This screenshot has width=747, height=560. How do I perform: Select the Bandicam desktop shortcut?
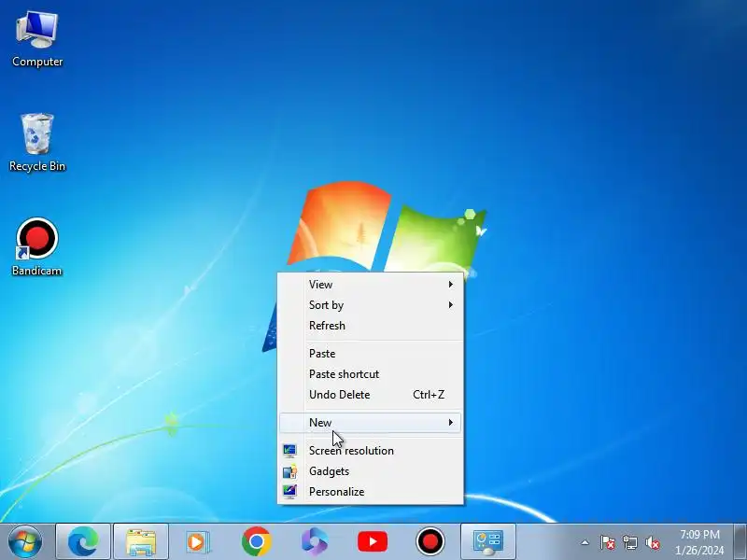pos(37,246)
